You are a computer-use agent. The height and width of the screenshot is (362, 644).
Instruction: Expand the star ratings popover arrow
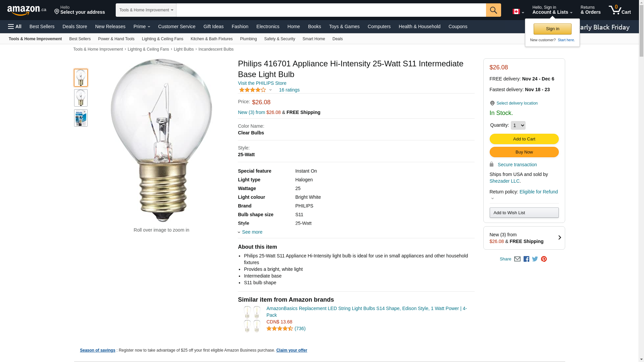click(270, 90)
